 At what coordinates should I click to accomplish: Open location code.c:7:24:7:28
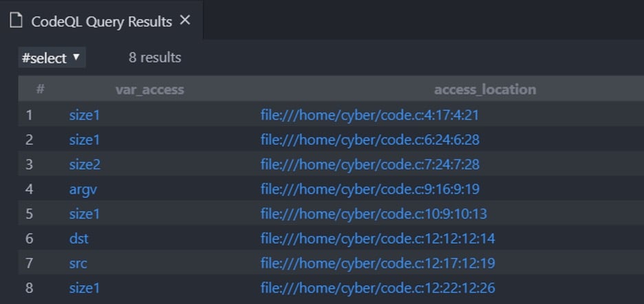(x=369, y=164)
